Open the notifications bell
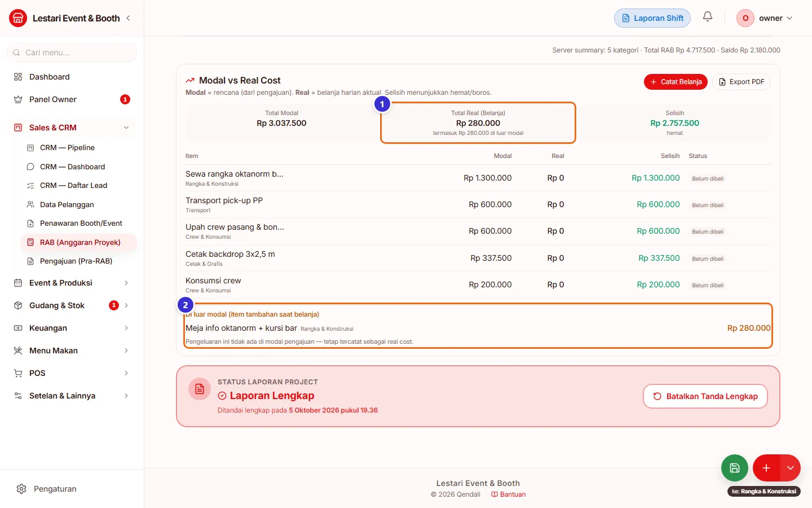 (708, 17)
